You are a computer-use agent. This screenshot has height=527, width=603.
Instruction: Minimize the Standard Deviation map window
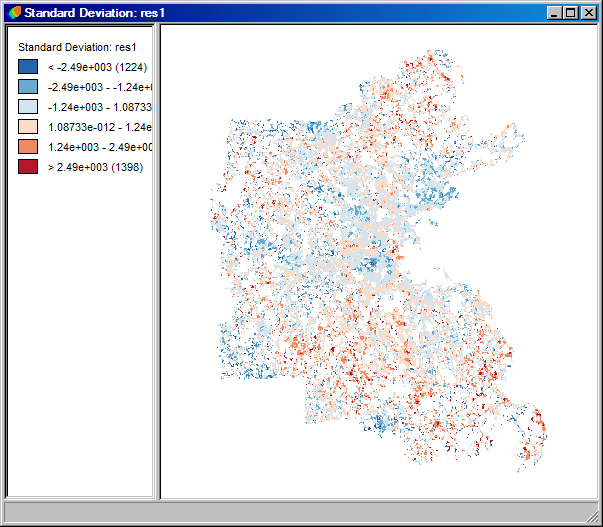tap(554, 13)
